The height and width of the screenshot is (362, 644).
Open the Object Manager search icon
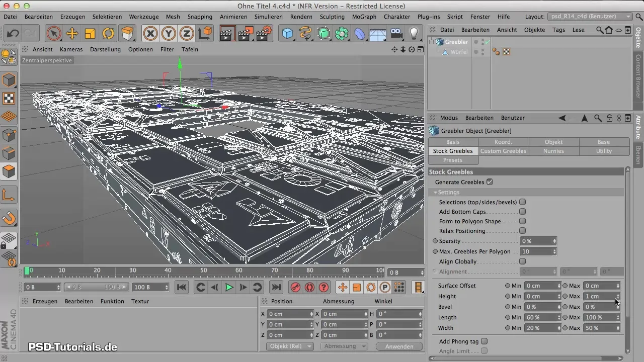[600, 30]
